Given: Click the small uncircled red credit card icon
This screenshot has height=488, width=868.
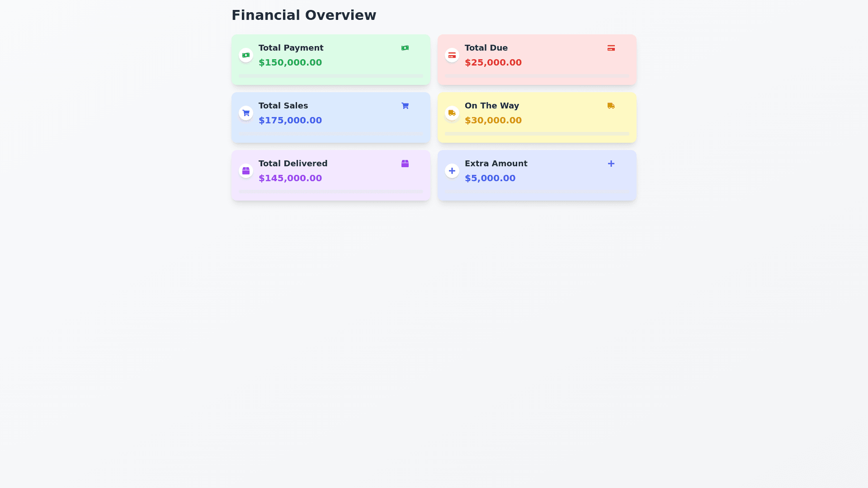Looking at the screenshot, I should 611,48.
